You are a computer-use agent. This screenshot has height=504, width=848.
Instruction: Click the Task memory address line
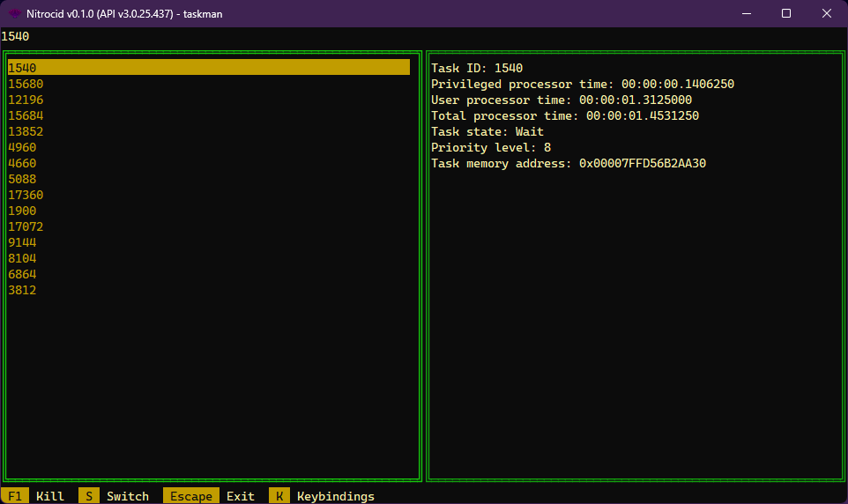click(x=569, y=163)
